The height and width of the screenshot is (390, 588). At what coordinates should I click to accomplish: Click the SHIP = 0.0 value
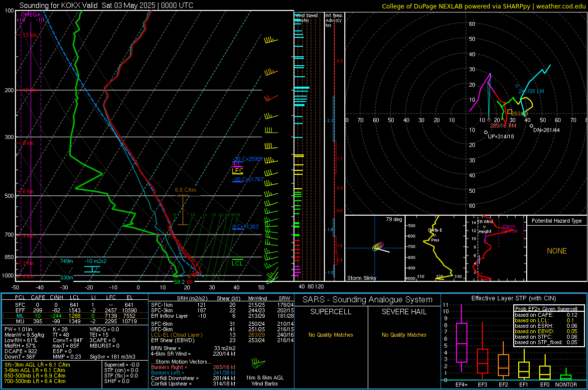pyautogui.click(x=117, y=381)
